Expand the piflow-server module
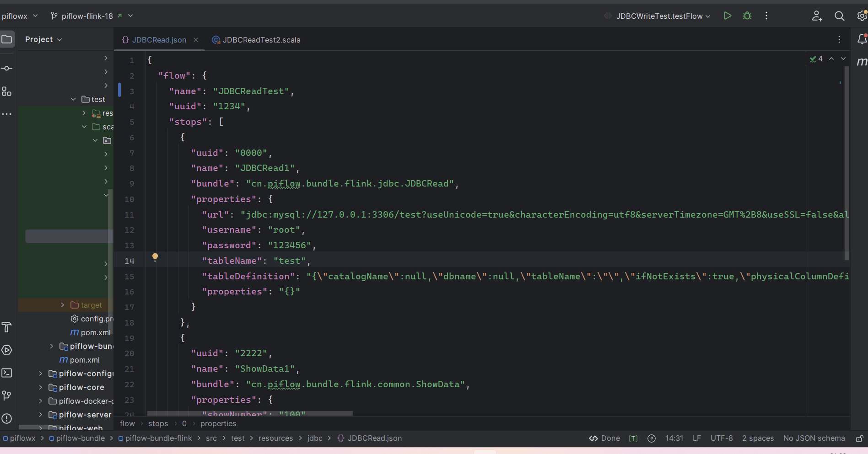 (x=41, y=415)
